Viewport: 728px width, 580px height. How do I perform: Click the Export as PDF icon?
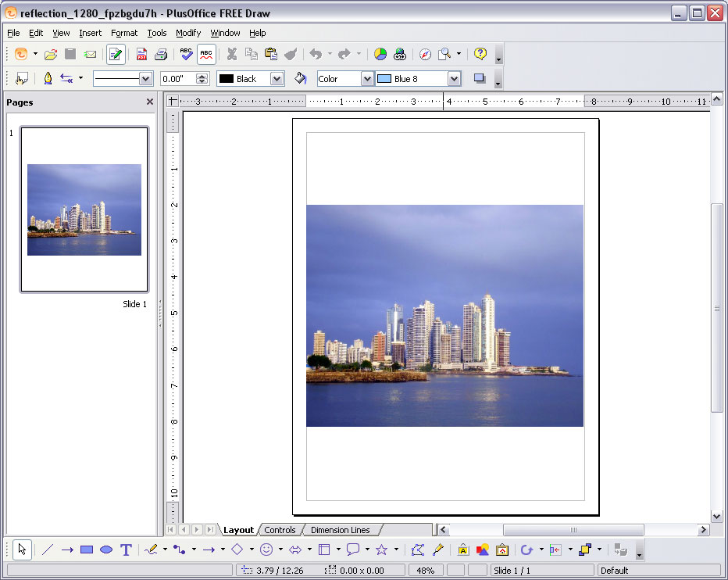point(141,54)
